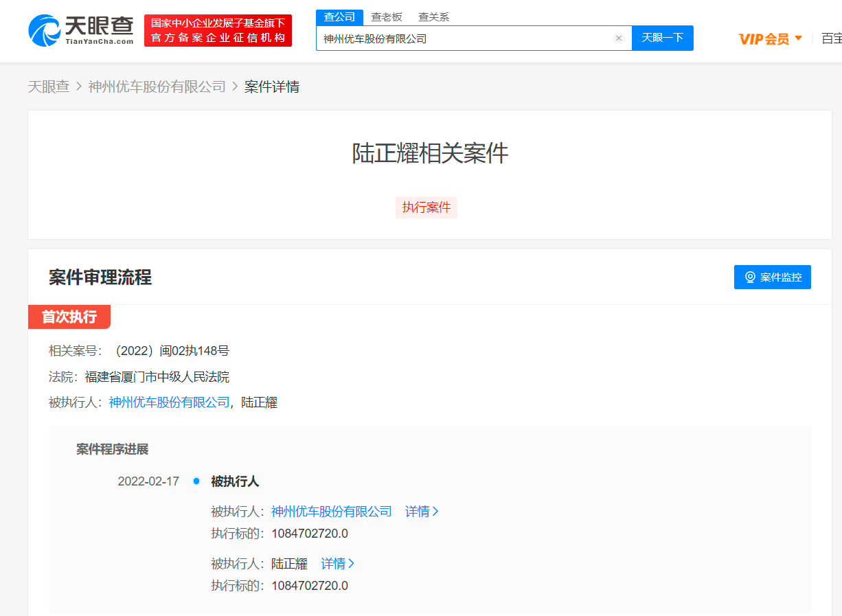Click the 首次执行 red stage label

69,317
